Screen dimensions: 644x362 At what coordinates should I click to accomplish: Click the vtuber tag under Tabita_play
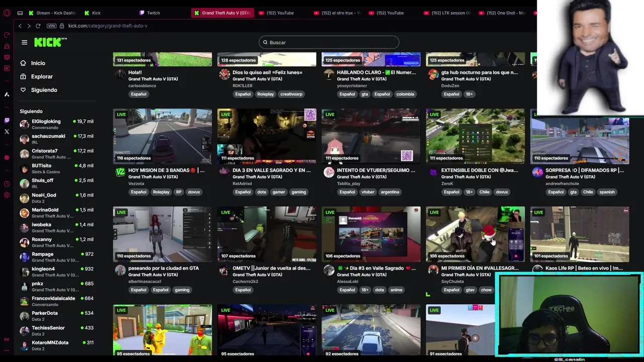pyautogui.click(x=368, y=192)
